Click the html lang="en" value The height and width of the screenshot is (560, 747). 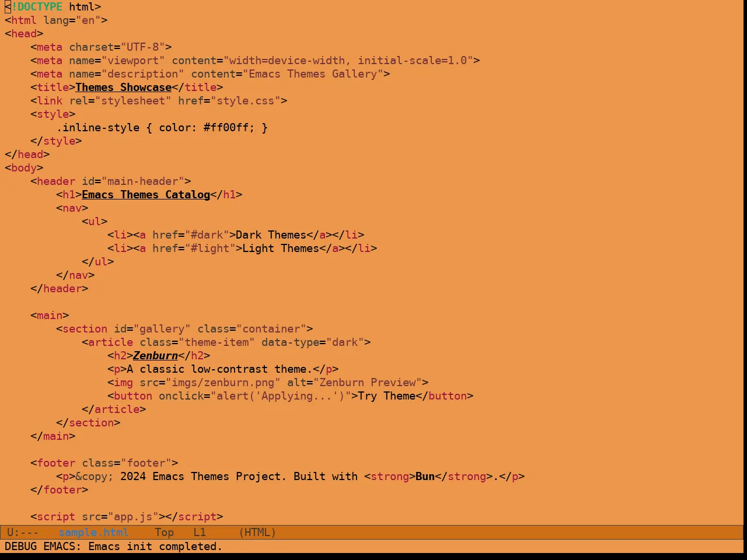pos(88,20)
